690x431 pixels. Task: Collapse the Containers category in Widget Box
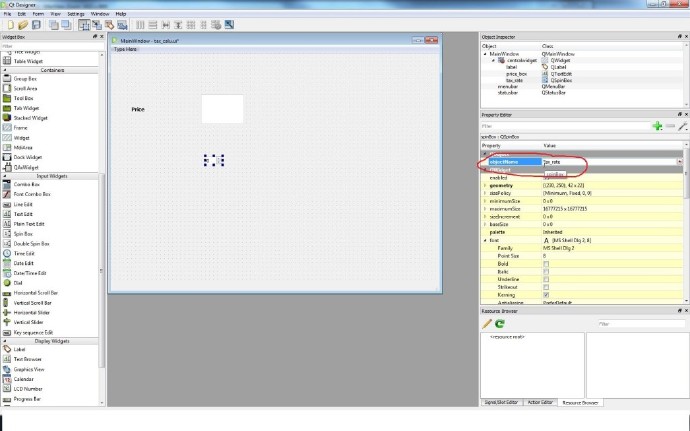pos(5,70)
